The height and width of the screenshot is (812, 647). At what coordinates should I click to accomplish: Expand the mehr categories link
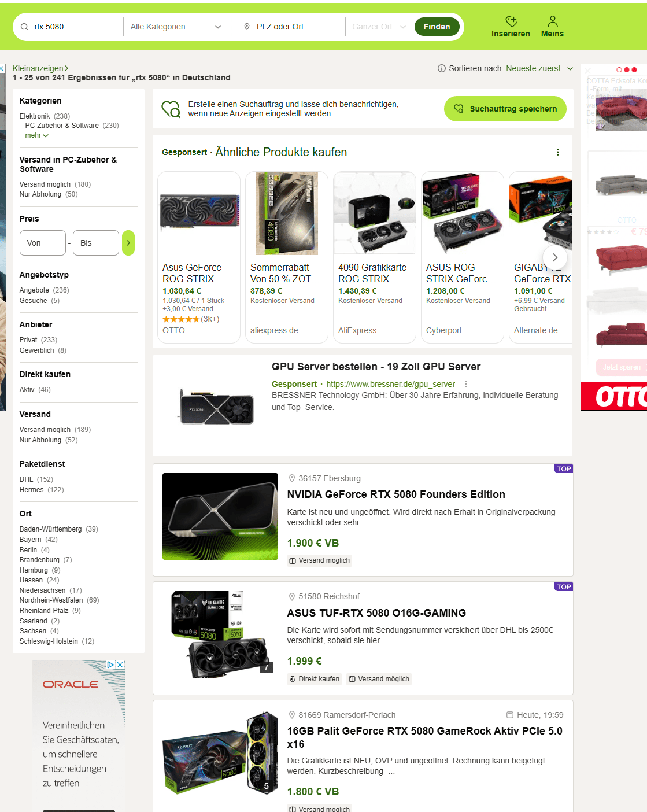coord(36,135)
